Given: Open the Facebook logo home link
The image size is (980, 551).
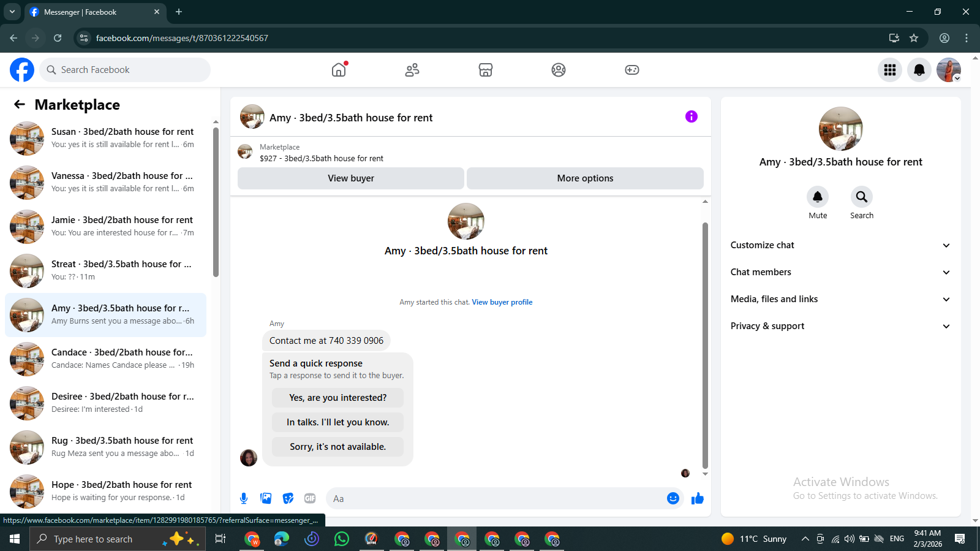Looking at the screenshot, I should point(22,70).
